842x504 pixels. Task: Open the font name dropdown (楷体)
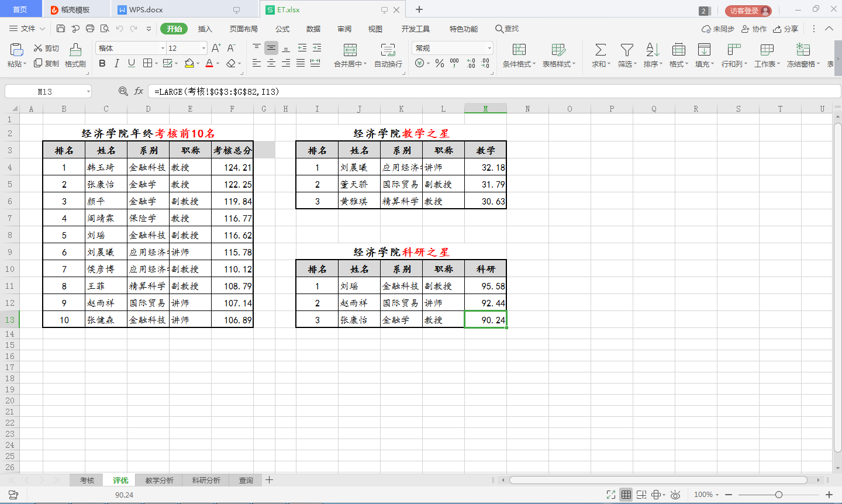(x=163, y=48)
